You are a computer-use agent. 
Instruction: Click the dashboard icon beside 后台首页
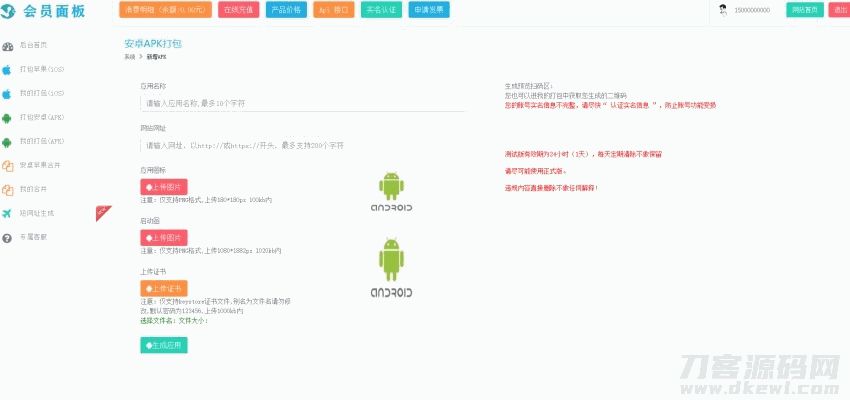(x=7, y=46)
